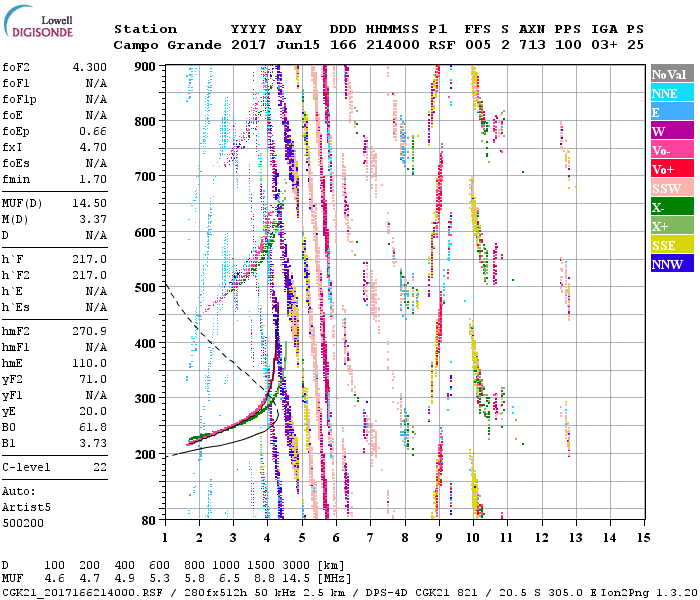The image size is (700, 600).
Task: Click the P1 value RSF
Action: tap(442, 45)
